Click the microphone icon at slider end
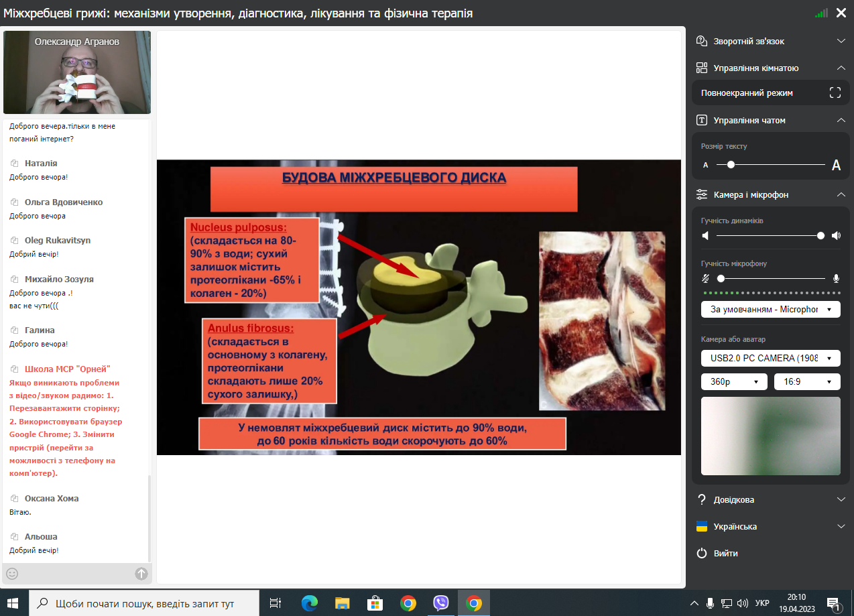Viewport: 854px width, 616px height. point(836,278)
